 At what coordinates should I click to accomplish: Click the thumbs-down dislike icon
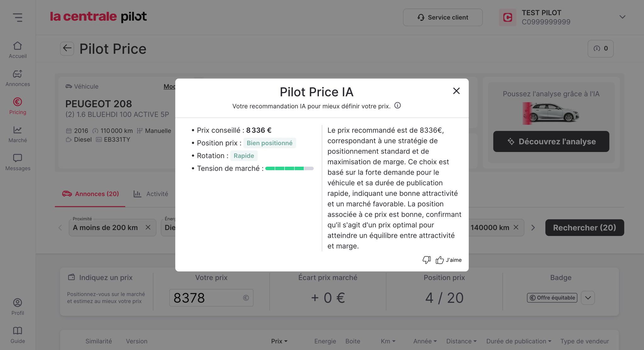coord(426,260)
